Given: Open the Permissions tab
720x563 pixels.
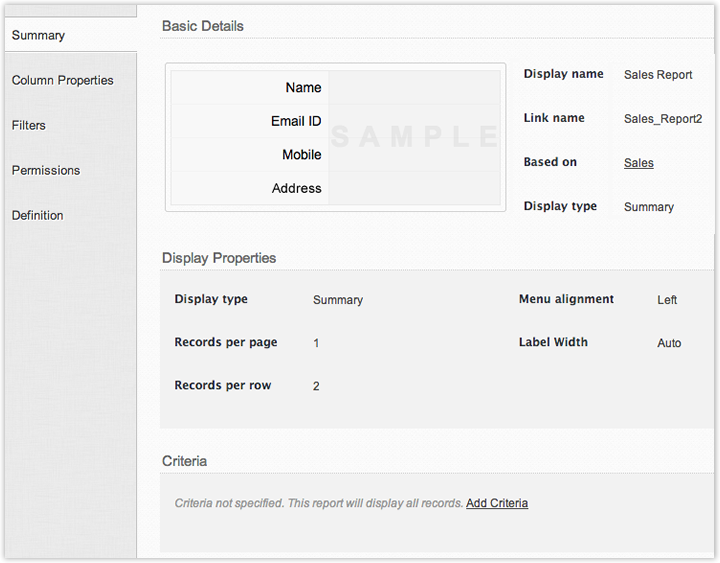Looking at the screenshot, I should pos(46,171).
